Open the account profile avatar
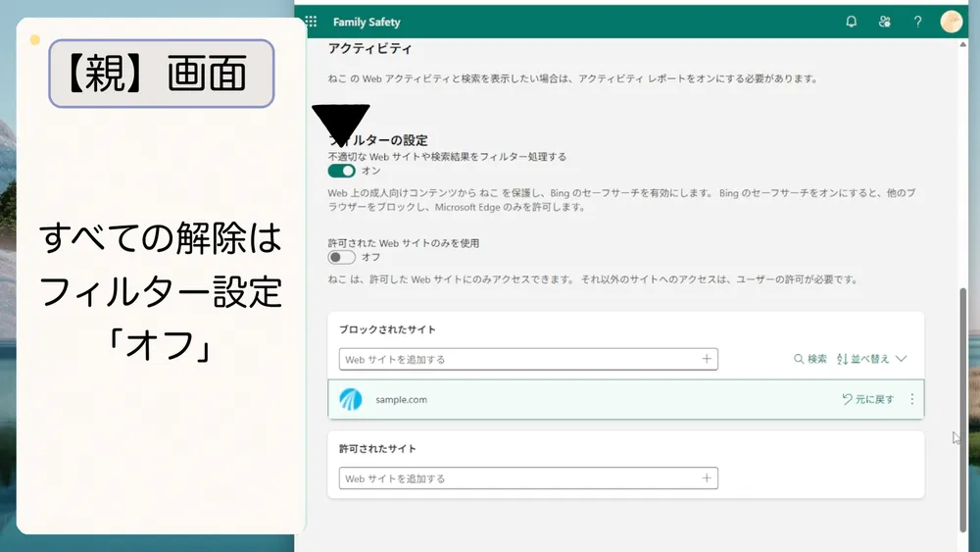 coord(952,22)
